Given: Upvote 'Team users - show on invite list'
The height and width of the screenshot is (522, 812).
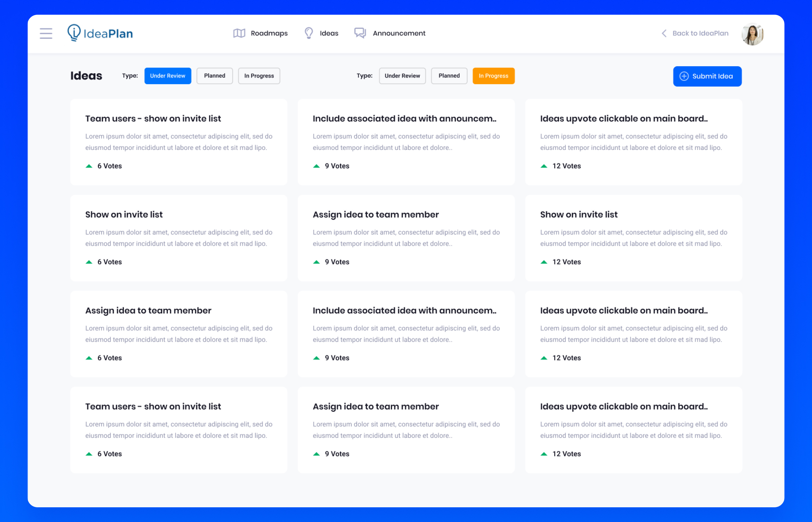Looking at the screenshot, I should 89,166.
